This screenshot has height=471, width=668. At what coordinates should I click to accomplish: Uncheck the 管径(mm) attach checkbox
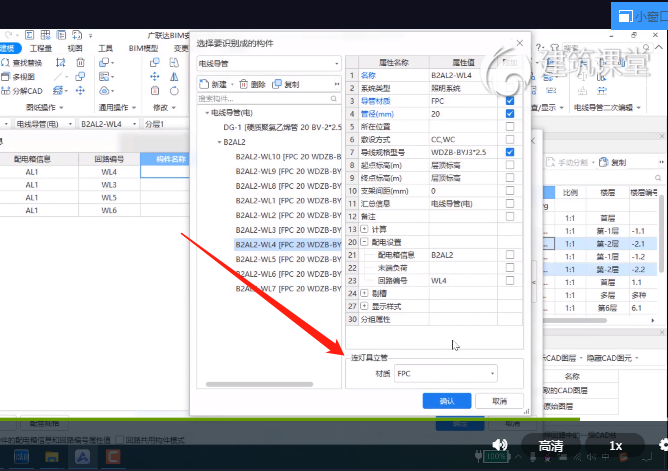(510, 114)
